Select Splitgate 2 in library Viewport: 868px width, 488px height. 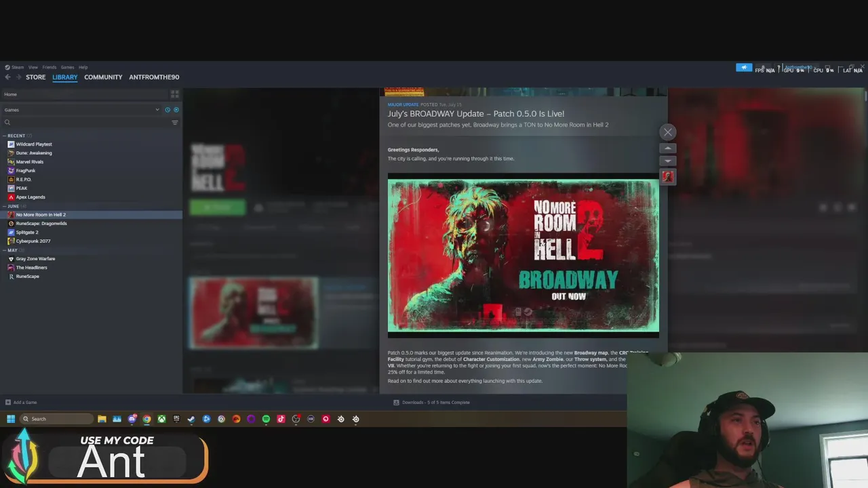27,232
